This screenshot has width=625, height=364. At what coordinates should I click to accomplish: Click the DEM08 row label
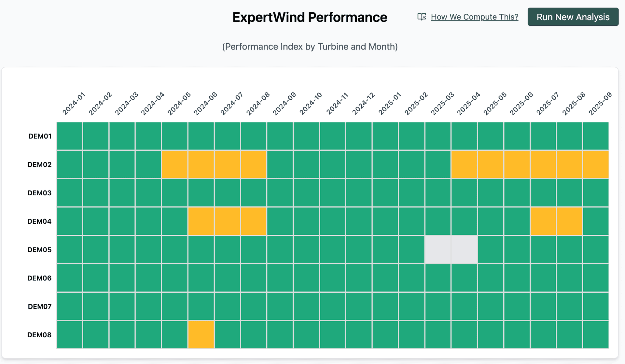(39, 334)
